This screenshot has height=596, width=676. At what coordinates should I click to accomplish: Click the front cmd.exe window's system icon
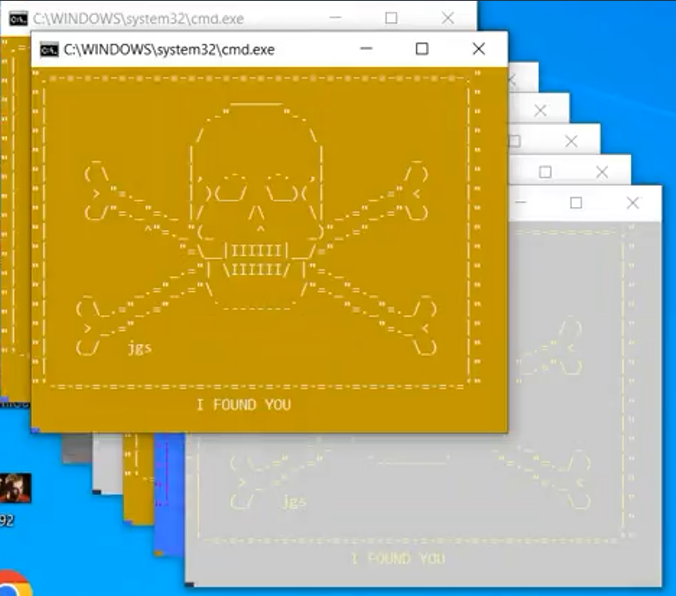tap(48, 49)
